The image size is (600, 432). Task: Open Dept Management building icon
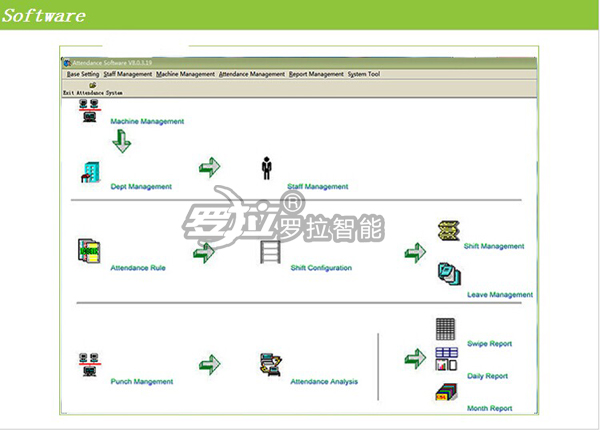tap(90, 173)
